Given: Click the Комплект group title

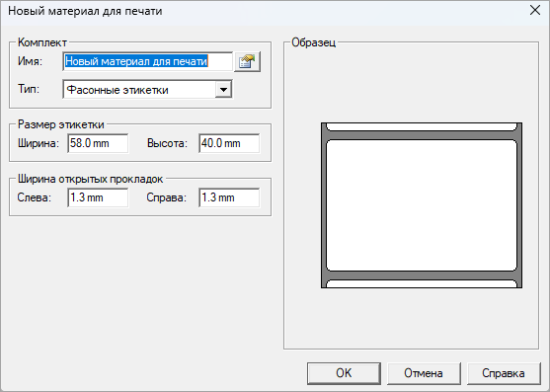Looking at the screenshot, I should pos(42,42).
